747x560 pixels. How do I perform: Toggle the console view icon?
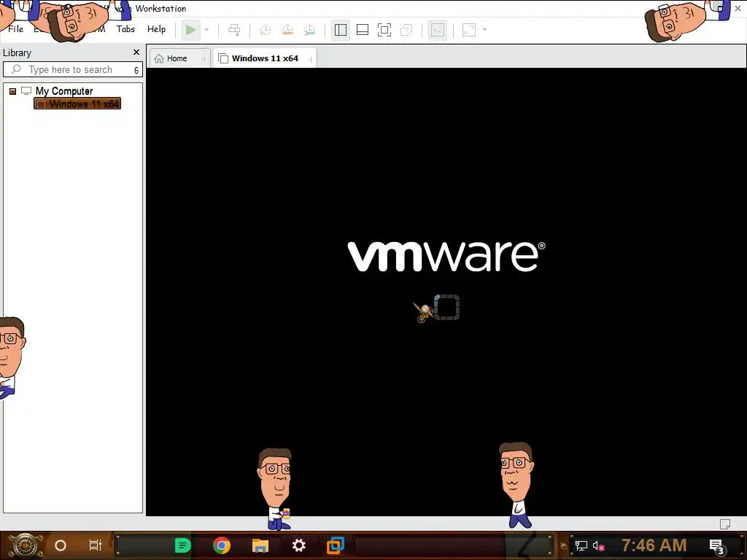438,30
